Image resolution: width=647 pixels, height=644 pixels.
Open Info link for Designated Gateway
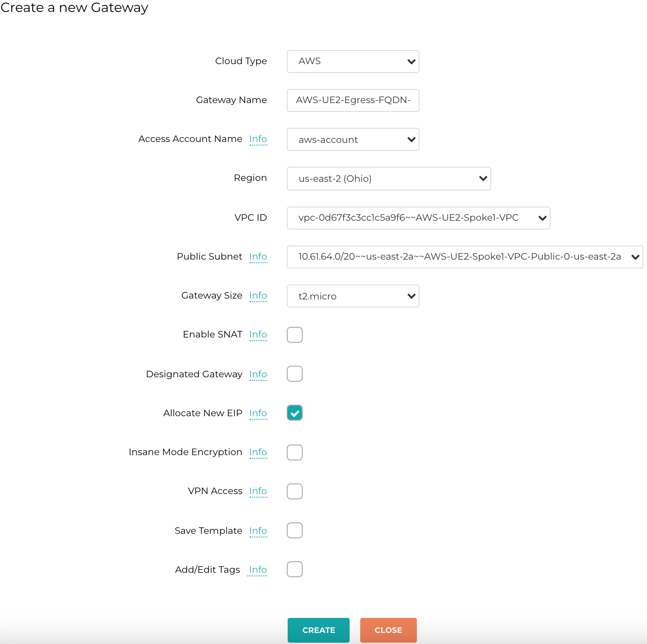[x=258, y=374]
